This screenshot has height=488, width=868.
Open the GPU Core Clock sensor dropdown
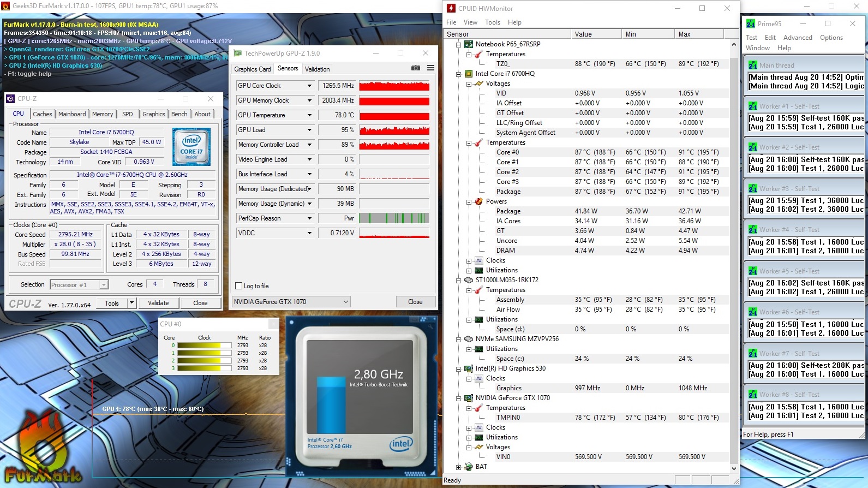click(x=309, y=86)
